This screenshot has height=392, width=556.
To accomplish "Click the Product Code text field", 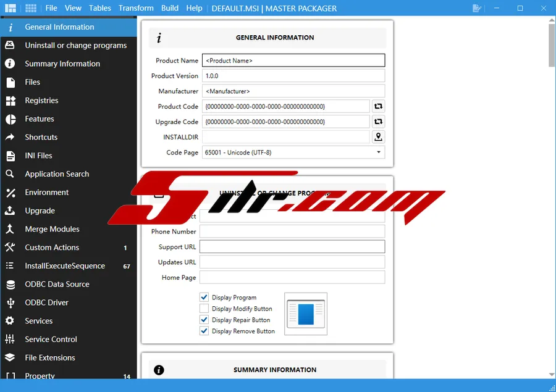I will 286,106.
